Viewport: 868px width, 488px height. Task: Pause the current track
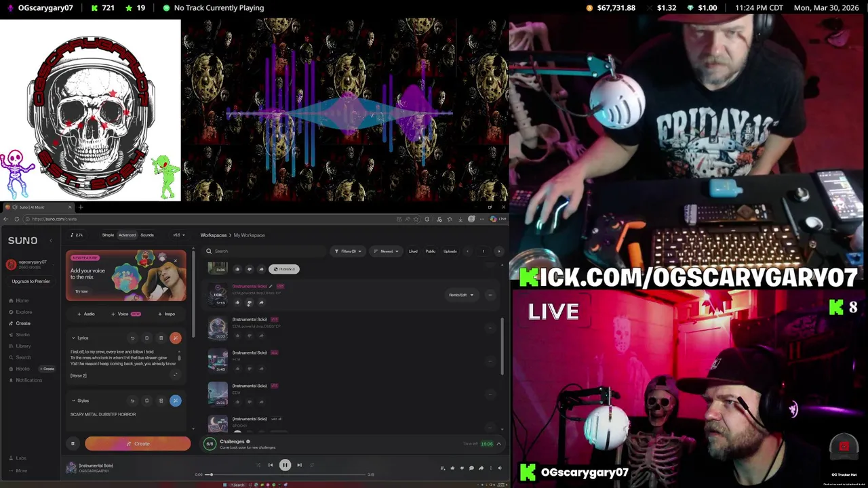(285, 465)
